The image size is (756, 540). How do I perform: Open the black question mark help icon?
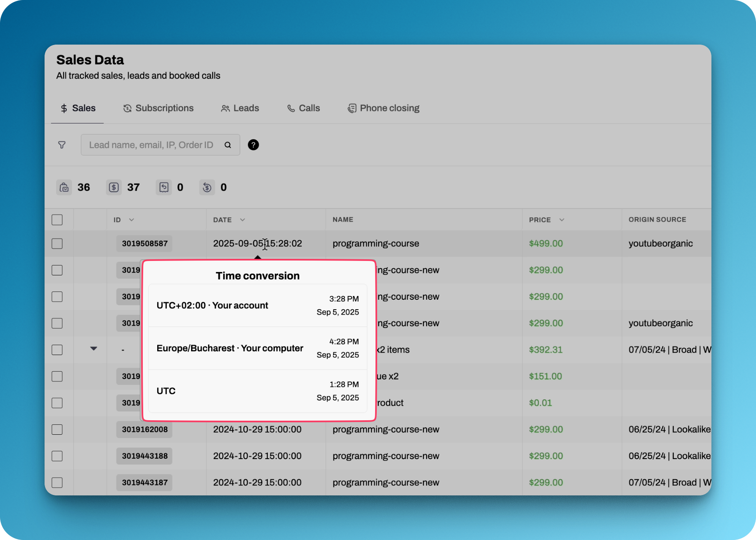coord(253,145)
